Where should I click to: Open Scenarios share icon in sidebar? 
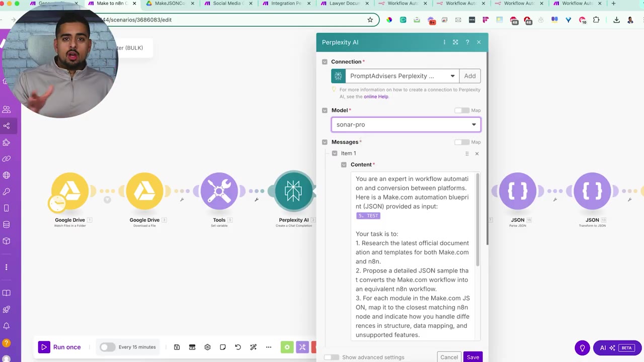click(x=7, y=126)
